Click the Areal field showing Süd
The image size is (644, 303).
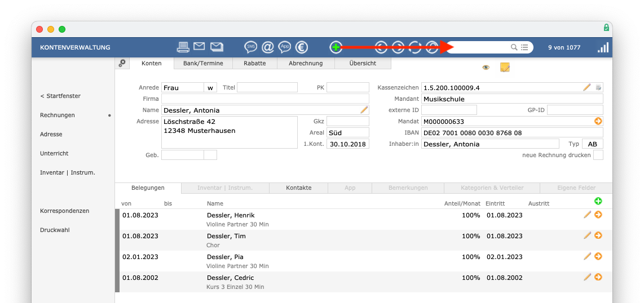click(348, 132)
